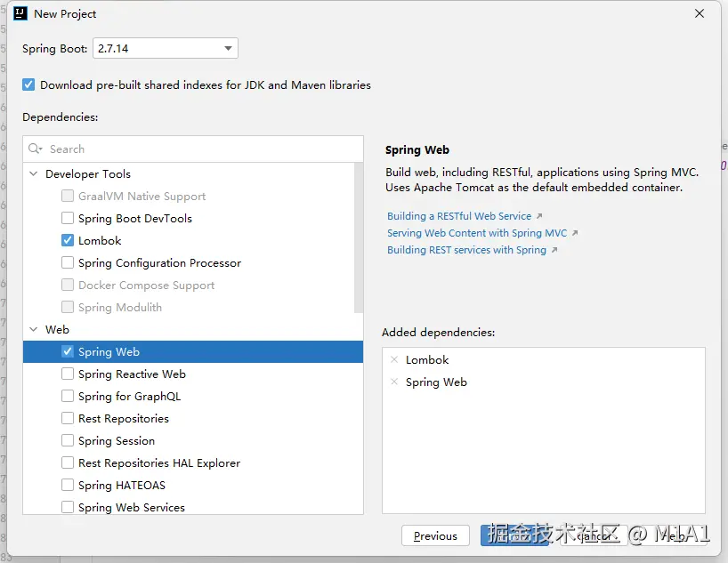Click the dependency list vertical scrollbar
This screenshot has width=728, height=563.
point(359,237)
